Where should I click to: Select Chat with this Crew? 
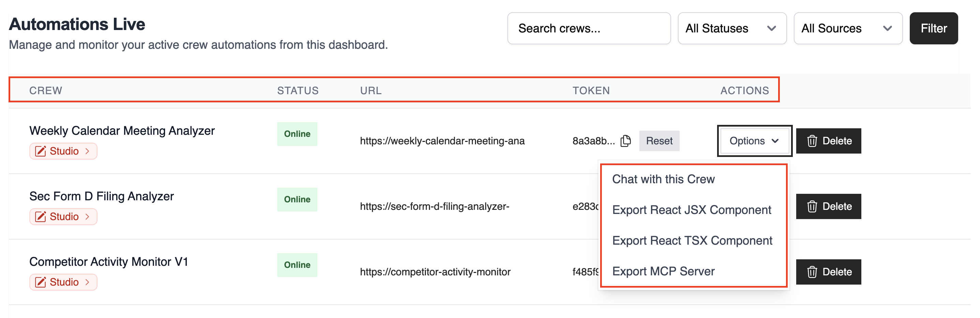[x=663, y=179]
